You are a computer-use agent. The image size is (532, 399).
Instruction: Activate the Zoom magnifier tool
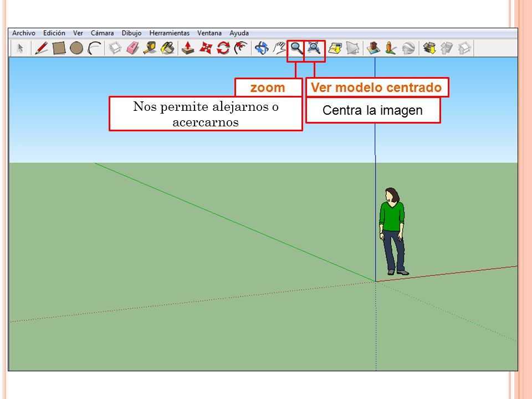296,49
